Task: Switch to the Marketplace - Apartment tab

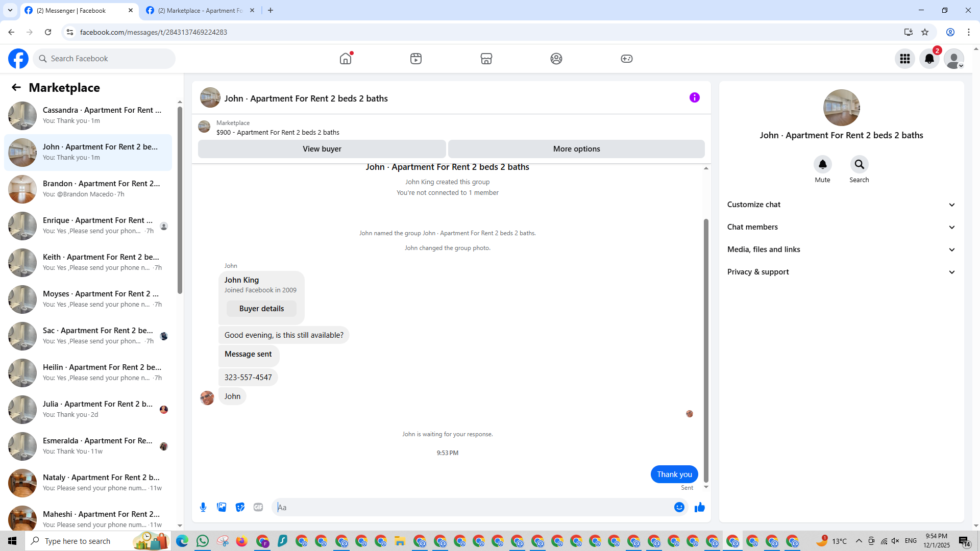Action: (x=201, y=11)
